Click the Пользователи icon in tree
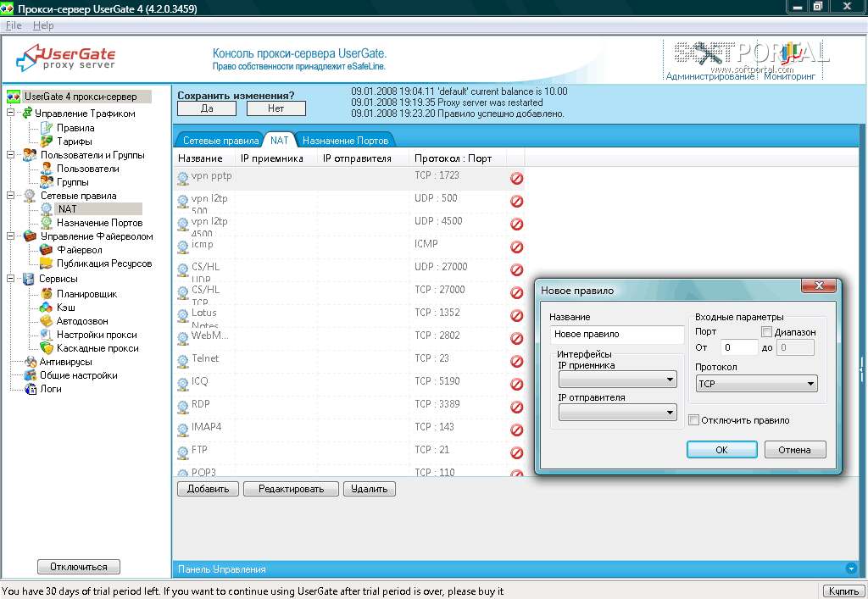This screenshot has height=599, width=868. [x=47, y=169]
